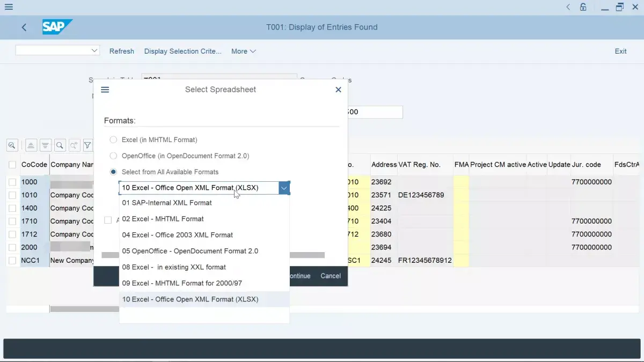The height and width of the screenshot is (362, 644).
Task: Click Jur. code 7700000000 in row 1712
Action: pyautogui.click(x=591, y=234)
